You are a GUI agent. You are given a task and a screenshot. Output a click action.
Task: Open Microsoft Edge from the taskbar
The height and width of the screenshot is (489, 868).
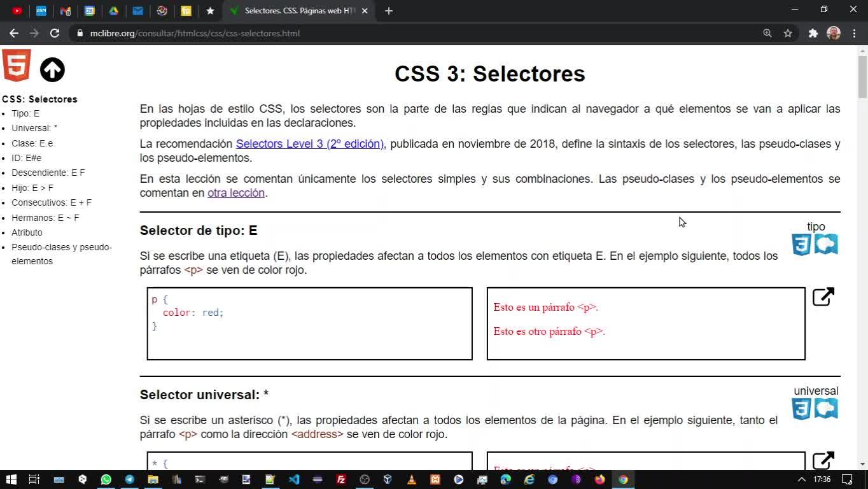506,479
